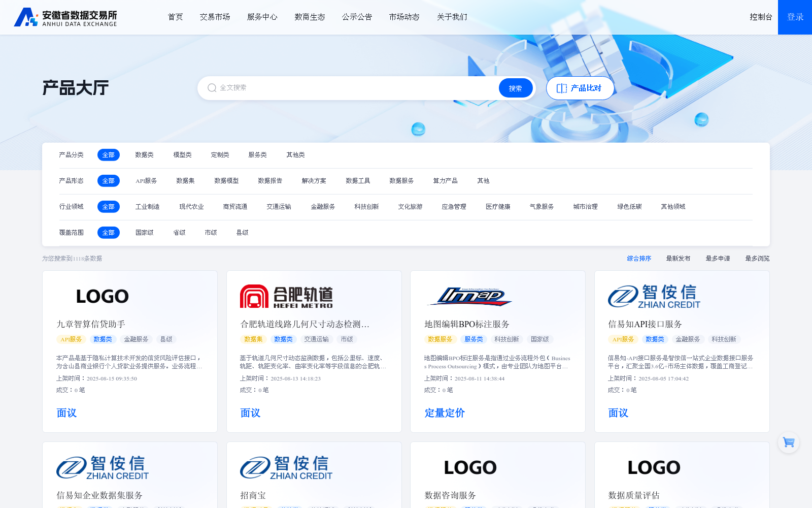This screenshot has width=812, height=508.
Task: Click the map BPO product logo
Action: coord(470,296)
